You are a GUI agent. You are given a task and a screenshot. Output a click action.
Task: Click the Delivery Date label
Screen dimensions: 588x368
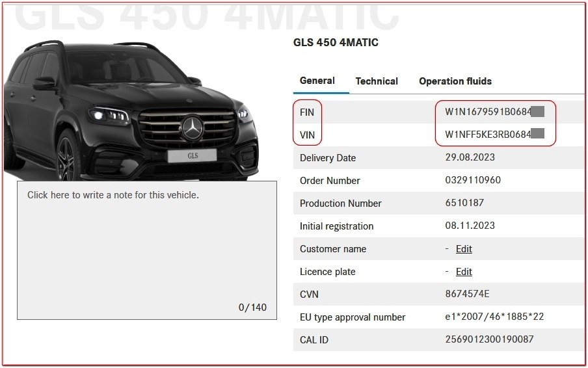[328, 158]
